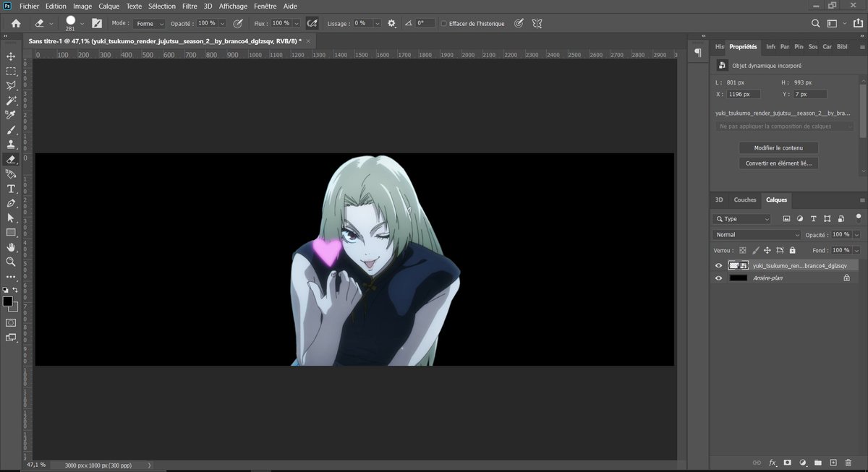Select the Type tool in the toolbox
This screenshot has width=868, height=472.
[11, 189]
